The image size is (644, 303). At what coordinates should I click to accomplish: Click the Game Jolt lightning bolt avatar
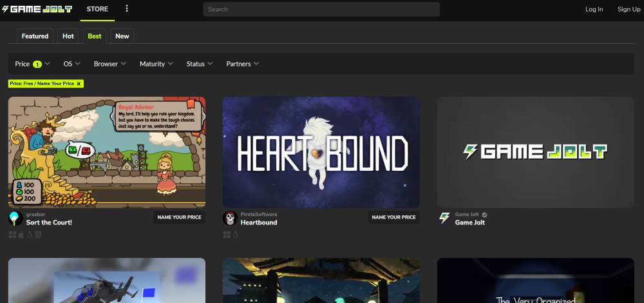tap(444, 219)
